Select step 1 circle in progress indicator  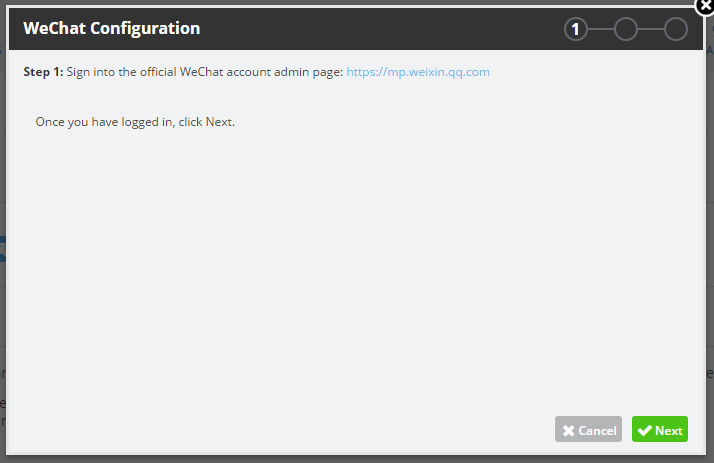tap(576, 29)
